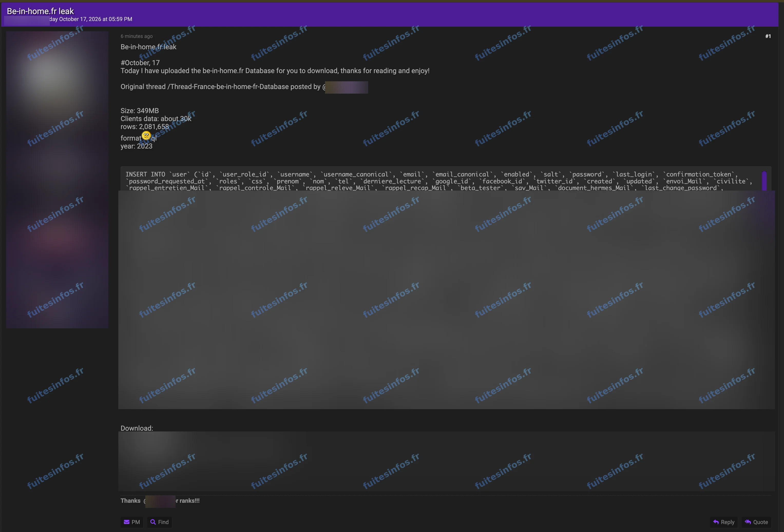Open the #1 post permalink

coord(768,36)
